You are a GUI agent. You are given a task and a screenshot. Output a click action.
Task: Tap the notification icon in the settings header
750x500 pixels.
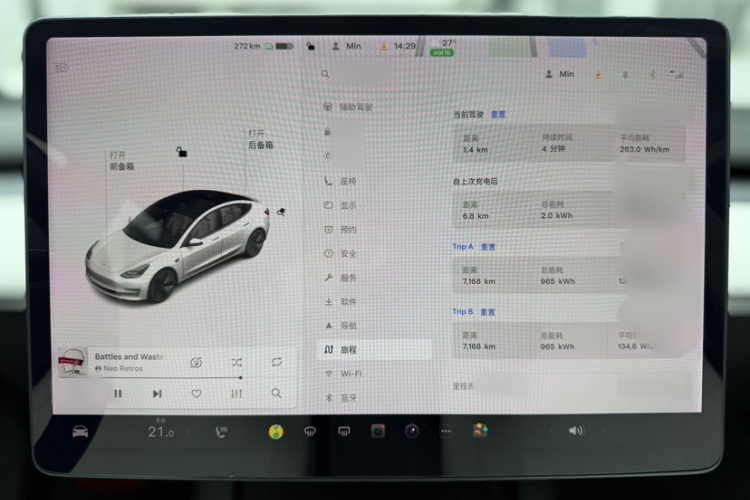coord(625,75)
